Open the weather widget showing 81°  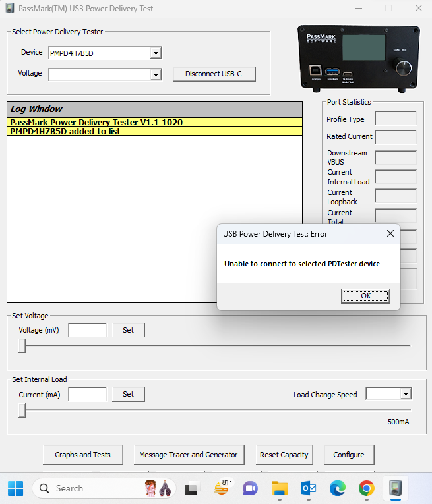pyautogui.click(x=222, y=488)
